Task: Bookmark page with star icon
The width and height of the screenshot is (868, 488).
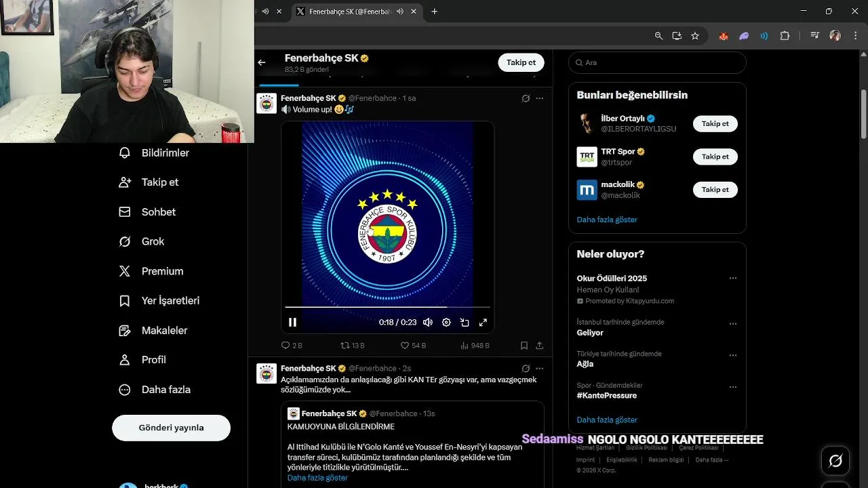Action: (695, 36)
